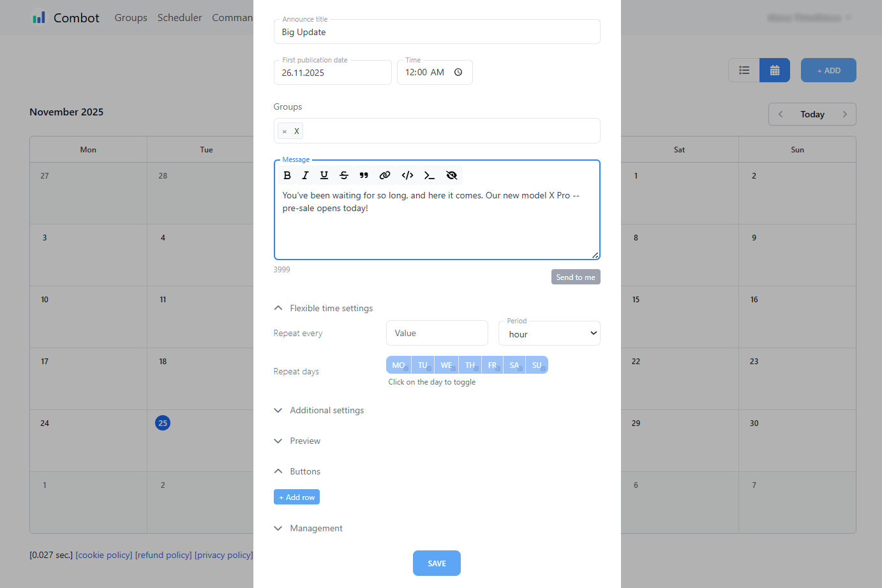Screen dimensions: 882x588
Task: Save the scheduled announcement
Action: click(x=437, y=563)
